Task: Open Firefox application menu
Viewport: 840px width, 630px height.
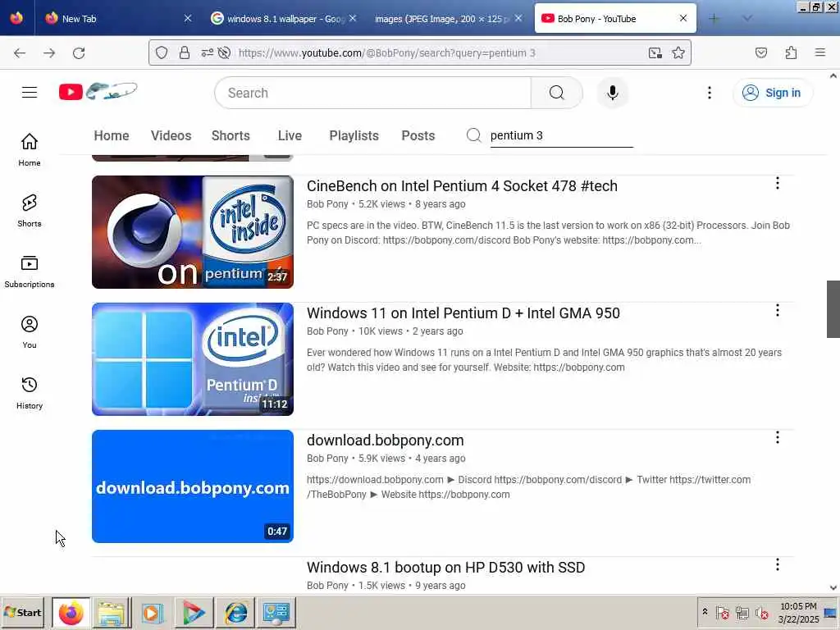Action: (820, 52)
